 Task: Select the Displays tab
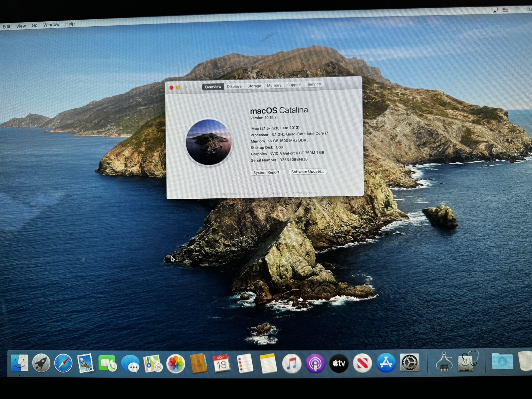point(234,86)
